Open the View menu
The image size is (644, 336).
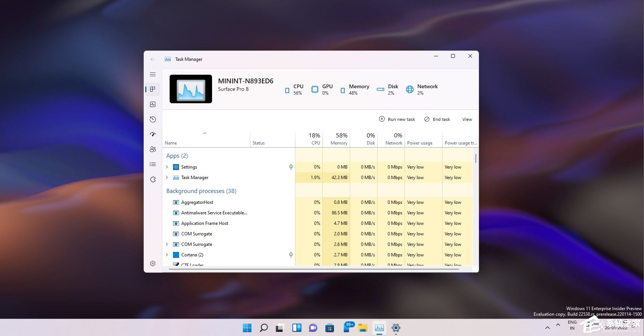click(467, 119)
